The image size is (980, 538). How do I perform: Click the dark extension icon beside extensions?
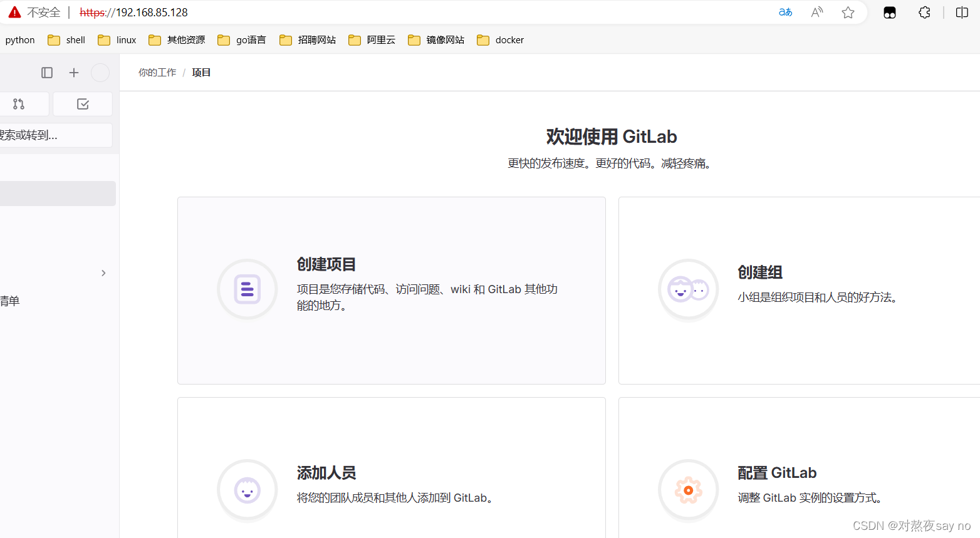890,13
